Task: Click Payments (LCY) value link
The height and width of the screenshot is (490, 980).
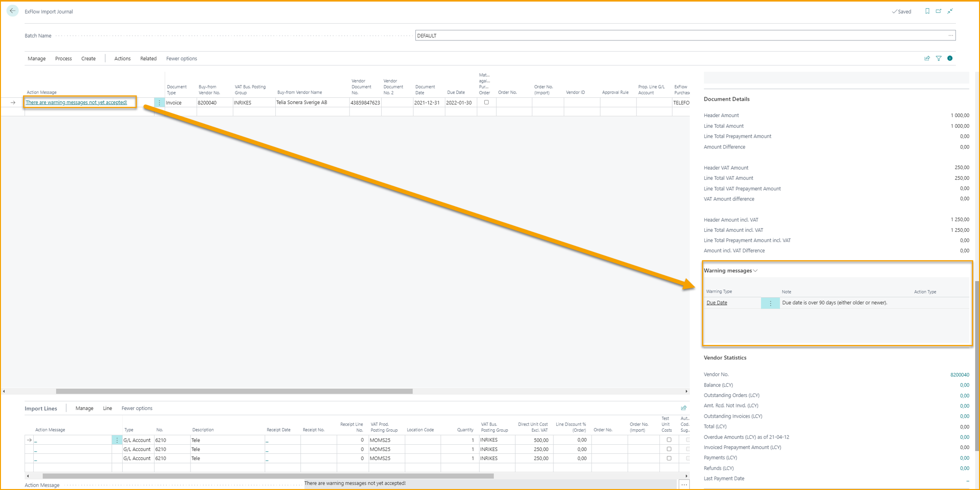Action: [965, 458]
